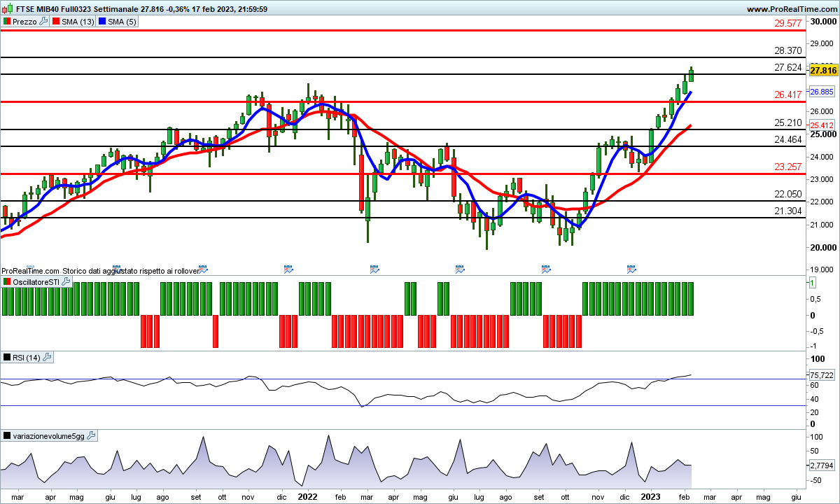Click the 30.000 price axis label

coord(823,21)
